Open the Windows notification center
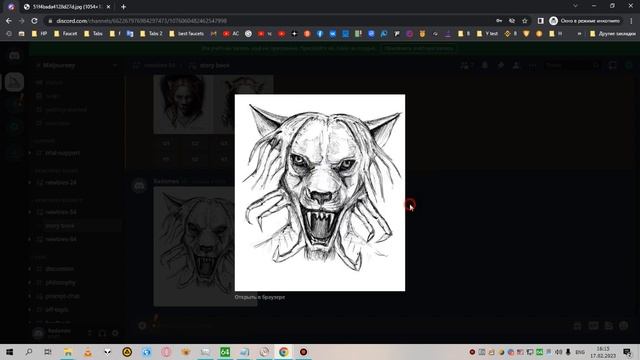640x360 pixels. (628, 352)
